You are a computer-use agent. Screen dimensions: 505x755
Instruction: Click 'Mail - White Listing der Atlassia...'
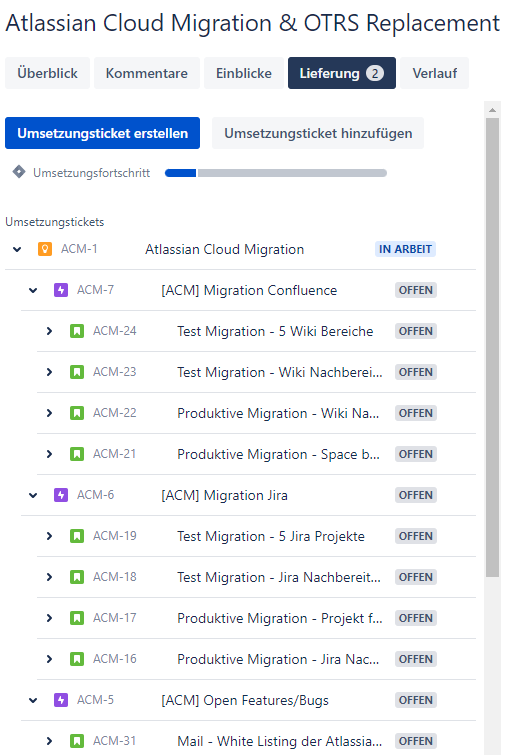(x=280, y=741)
